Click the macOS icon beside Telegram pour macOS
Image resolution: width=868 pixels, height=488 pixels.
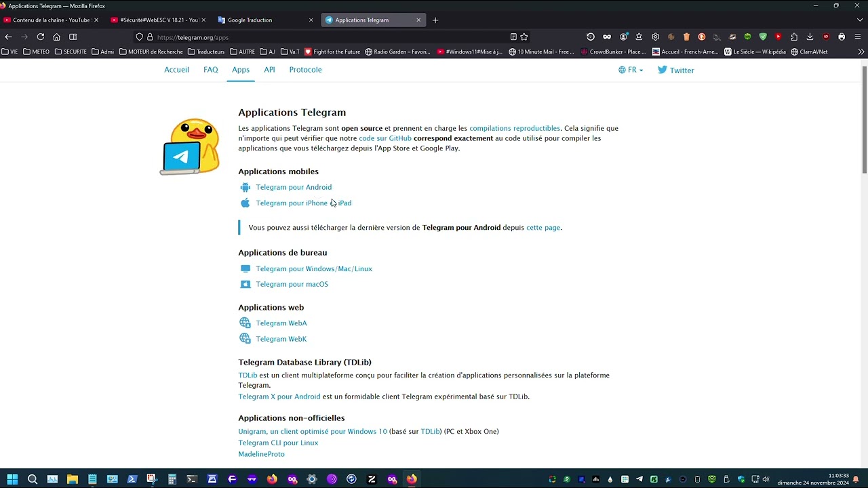point(245,284)
